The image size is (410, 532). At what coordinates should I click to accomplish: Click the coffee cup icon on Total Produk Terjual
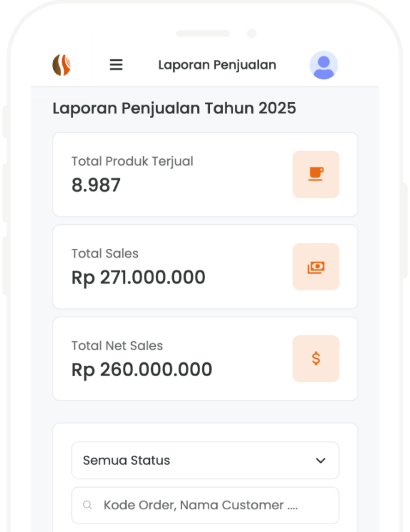316,175
